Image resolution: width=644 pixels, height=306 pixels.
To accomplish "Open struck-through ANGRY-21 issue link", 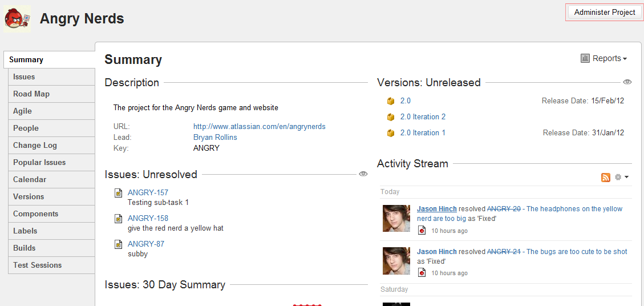I will pyautogui.click(x=504, y=252).
